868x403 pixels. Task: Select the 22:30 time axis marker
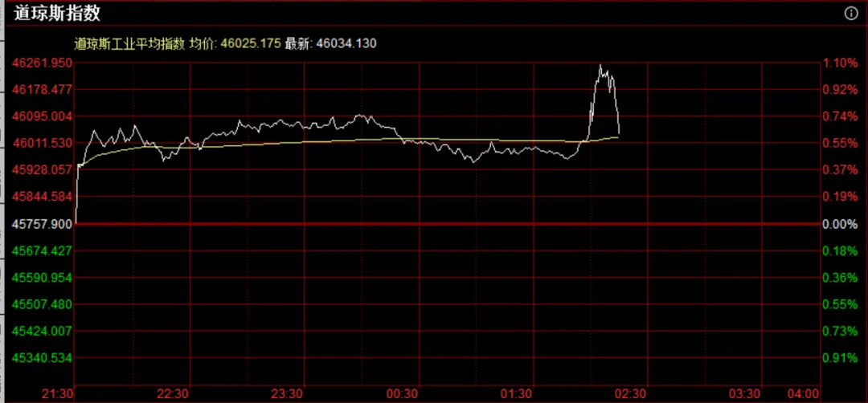coord(173,394)
